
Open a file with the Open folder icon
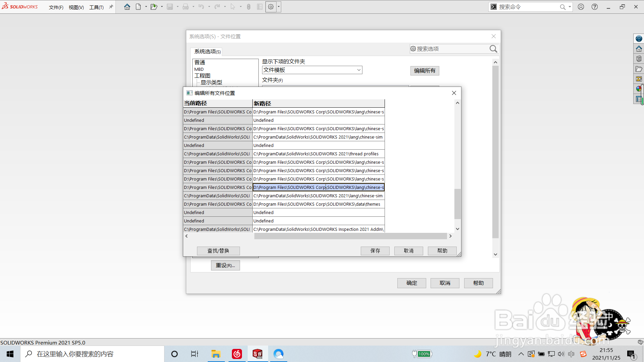pos(154,7)
